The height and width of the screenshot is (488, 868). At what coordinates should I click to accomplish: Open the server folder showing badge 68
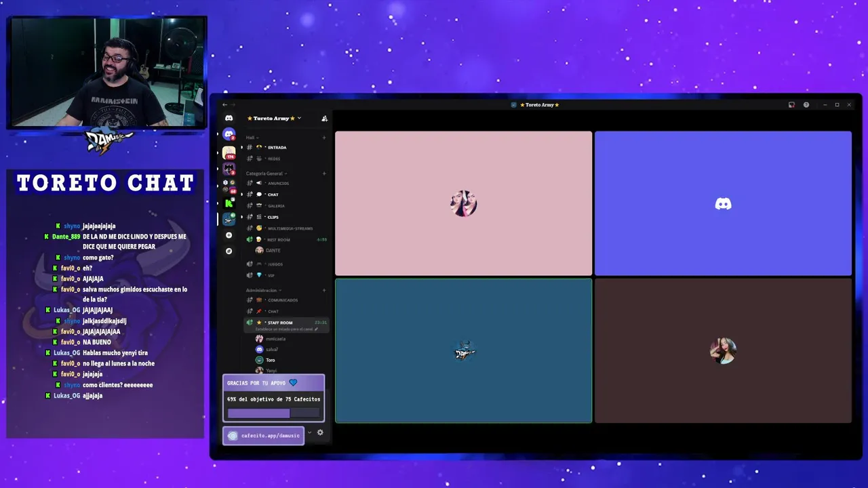(229, 186)
